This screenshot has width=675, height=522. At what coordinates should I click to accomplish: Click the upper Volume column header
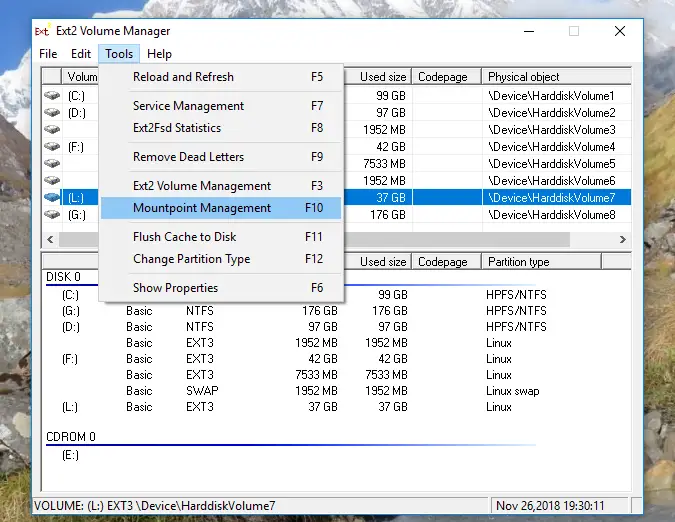pos(81,77)
